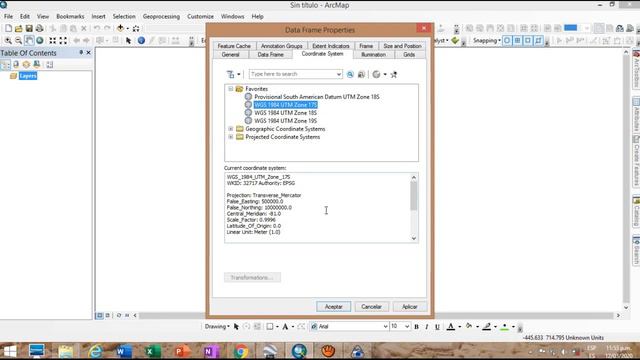
Task: Click the spatial filter globe icon in dialog
Action: pyautogui.click(x=376, y=74)
